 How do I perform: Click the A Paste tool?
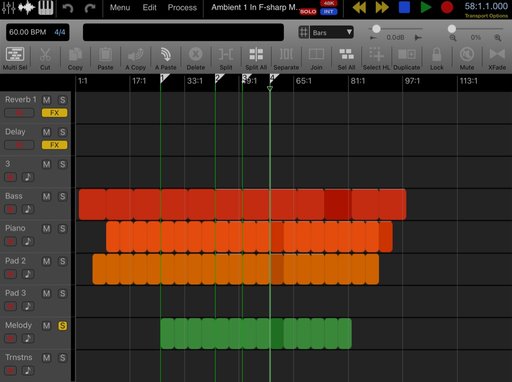pos(166,59)
